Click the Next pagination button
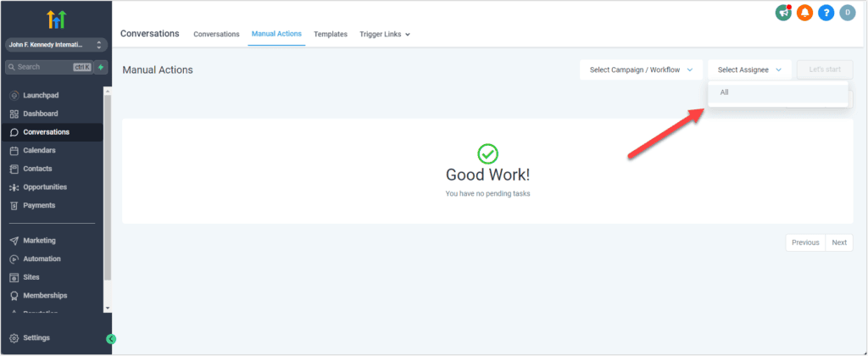Viewport: 868px width, 356px height. [x=839, y=242]
